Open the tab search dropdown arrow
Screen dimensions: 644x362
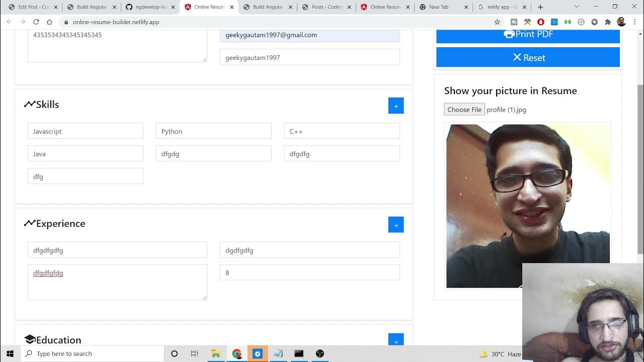577,7
